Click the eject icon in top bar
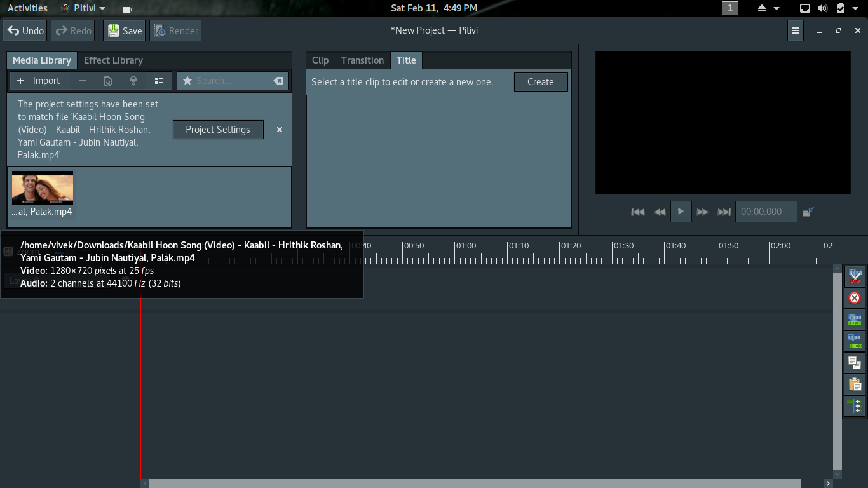 (762, 8)
